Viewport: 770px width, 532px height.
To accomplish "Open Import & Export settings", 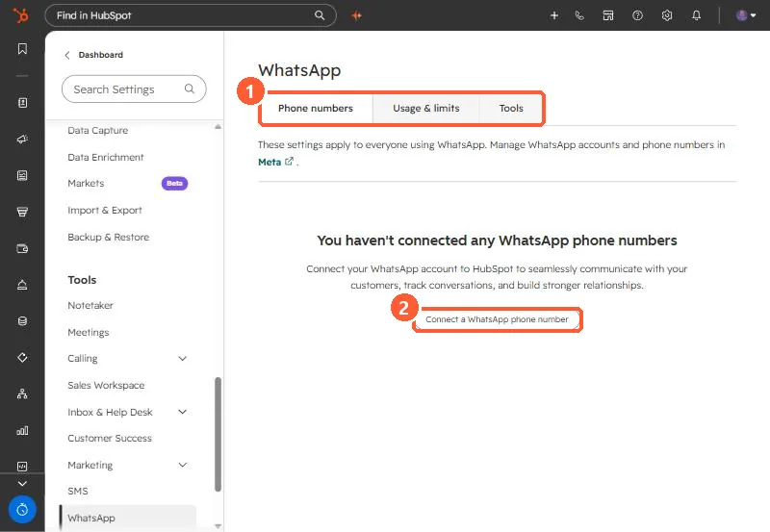I will [105, 210].
